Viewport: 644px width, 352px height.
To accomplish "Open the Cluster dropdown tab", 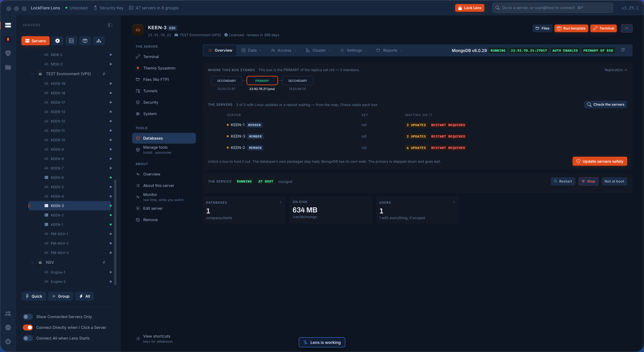I will [x=319, y=50].
